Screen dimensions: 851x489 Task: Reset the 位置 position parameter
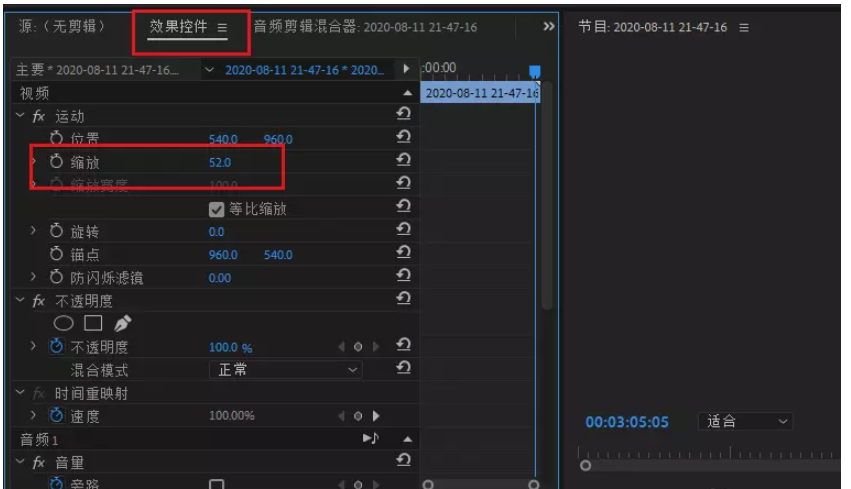[403, 137]
